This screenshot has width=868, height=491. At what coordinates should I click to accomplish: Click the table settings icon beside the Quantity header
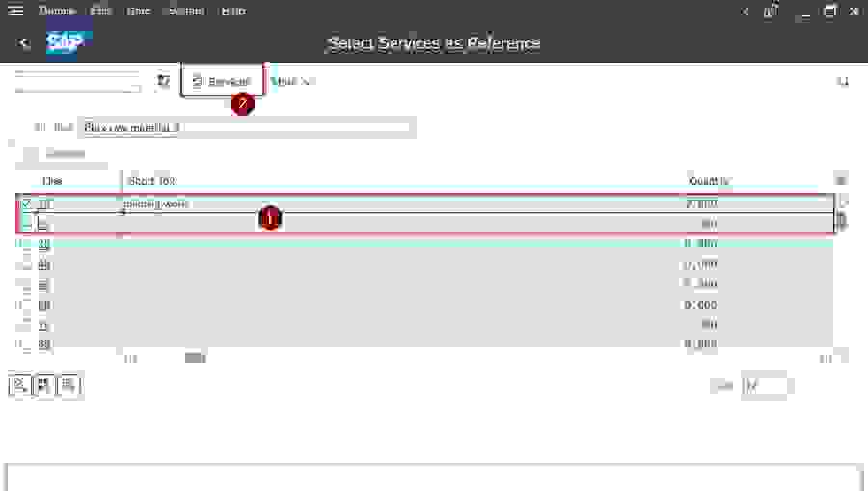841,181
